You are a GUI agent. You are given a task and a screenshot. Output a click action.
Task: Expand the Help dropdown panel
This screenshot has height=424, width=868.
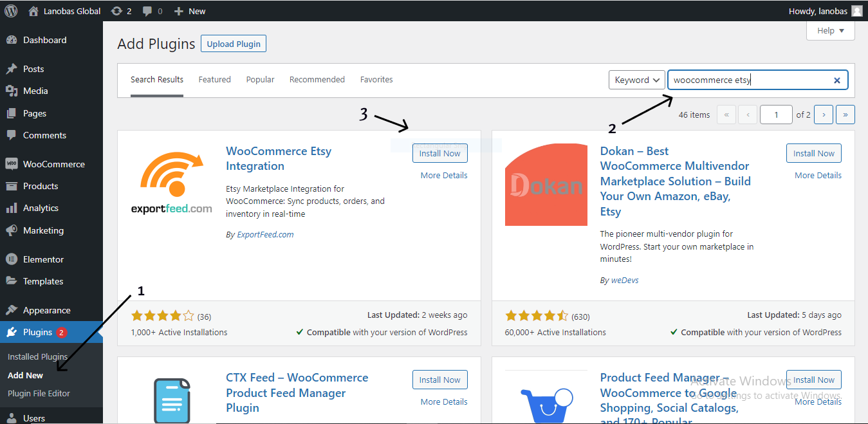831,31
